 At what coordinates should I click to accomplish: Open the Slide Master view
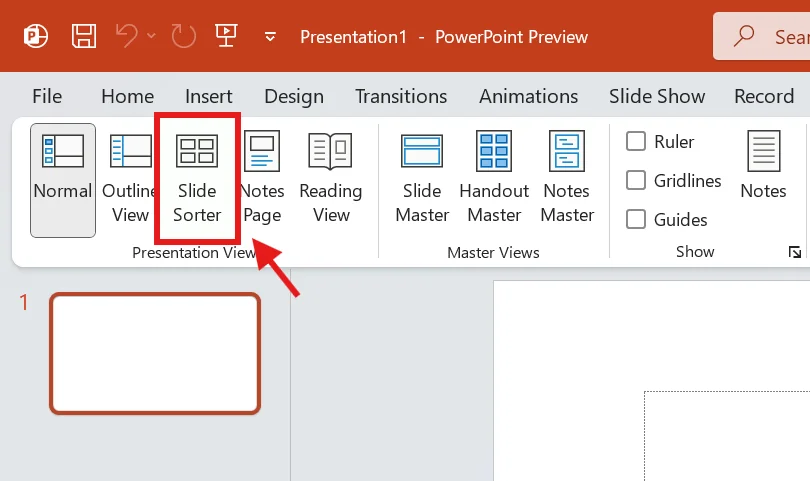(422, 180)
